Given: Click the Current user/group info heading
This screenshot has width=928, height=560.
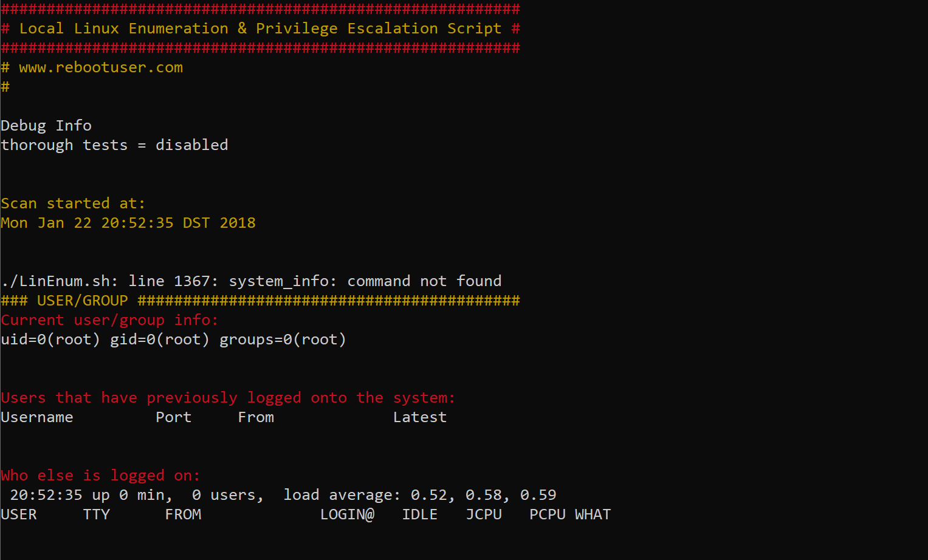Looking at the screenshot, I should [109, 320].
